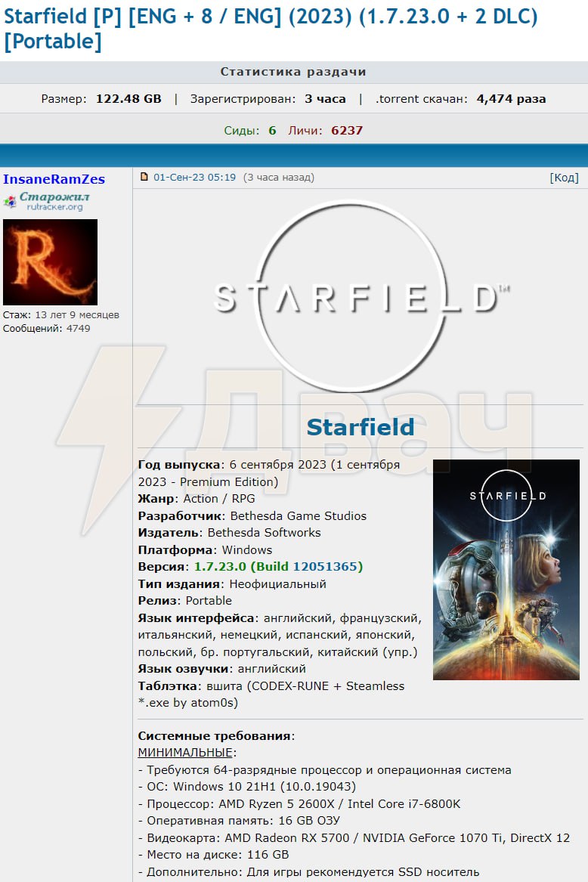Viewport: 588px width, 882px height.
Task: Click the Видеокарта: AMD Radeon RX 5700 line
Action: pos(354,837)
